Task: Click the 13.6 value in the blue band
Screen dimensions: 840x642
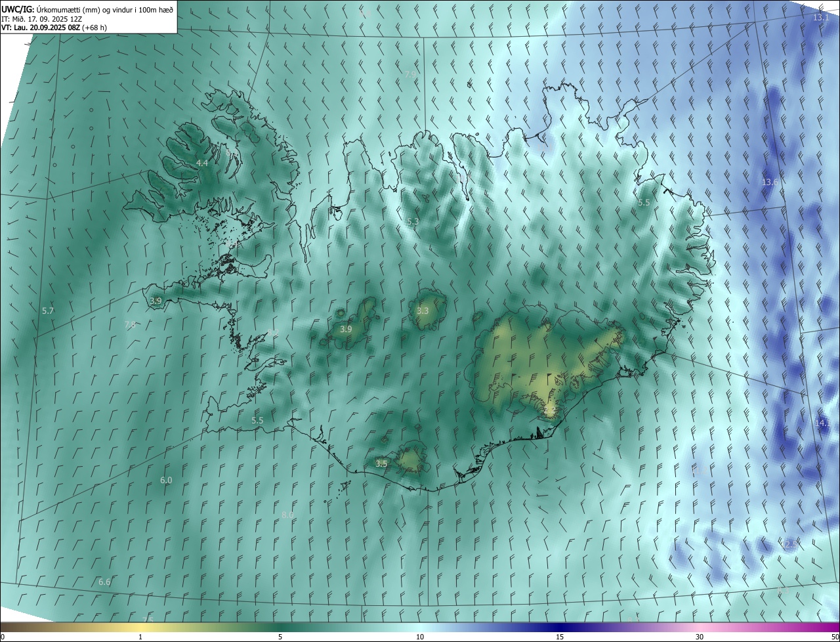Action: (x=770, y=182)
